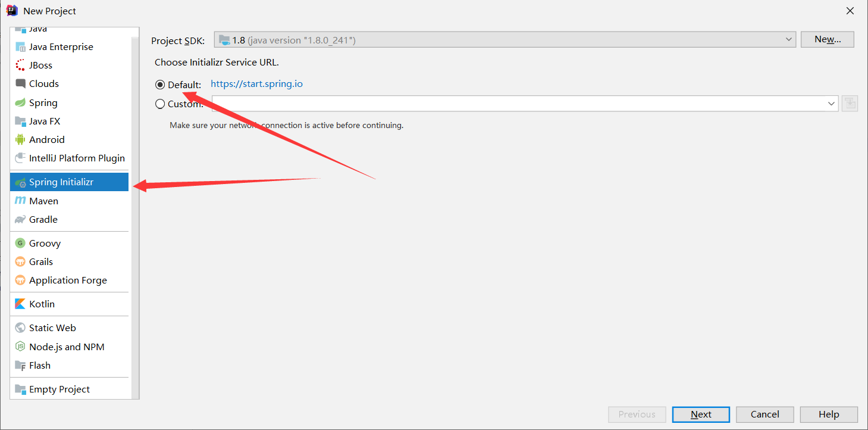This screenshot has width=868, height=430.
Task: Choose Kotlin project type
Action: tap(69, 304)
